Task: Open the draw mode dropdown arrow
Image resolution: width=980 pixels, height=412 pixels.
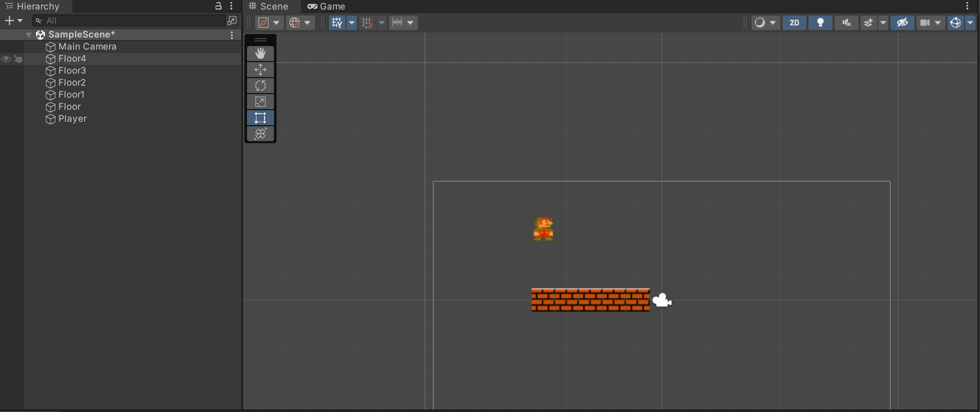Action: pos(773,23)
